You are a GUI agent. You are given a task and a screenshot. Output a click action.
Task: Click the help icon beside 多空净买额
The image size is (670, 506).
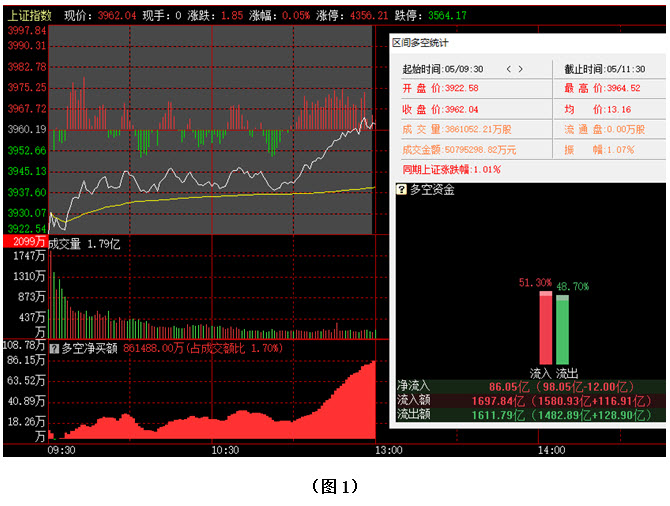point(54,348)
